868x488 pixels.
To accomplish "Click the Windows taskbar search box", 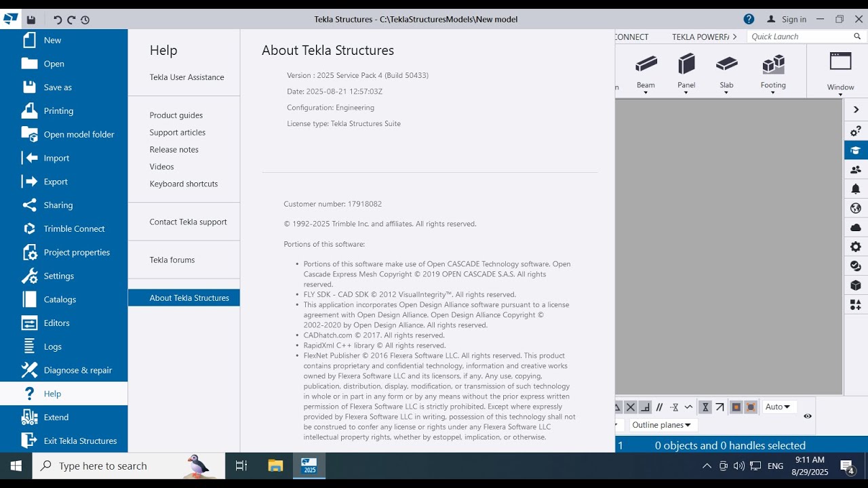I will (129, 466).
